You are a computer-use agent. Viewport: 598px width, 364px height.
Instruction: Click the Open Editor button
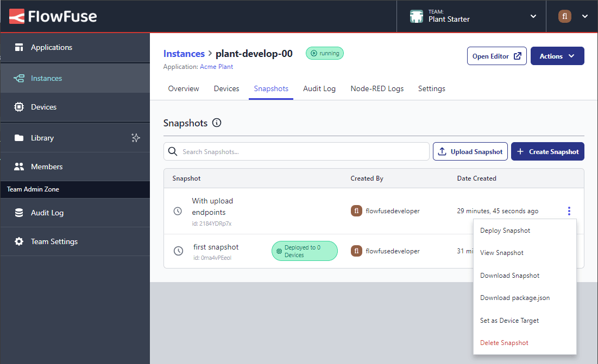496,56
